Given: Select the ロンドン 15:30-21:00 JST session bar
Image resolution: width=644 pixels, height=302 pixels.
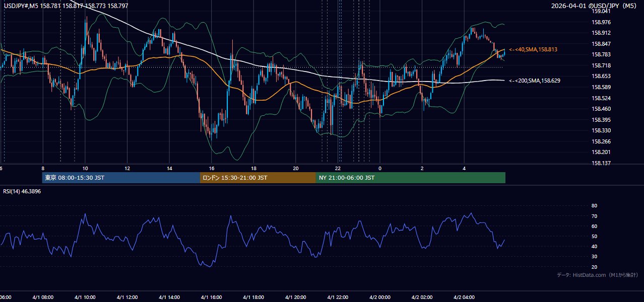Looking at the screenshot, I should coord(258,178).
